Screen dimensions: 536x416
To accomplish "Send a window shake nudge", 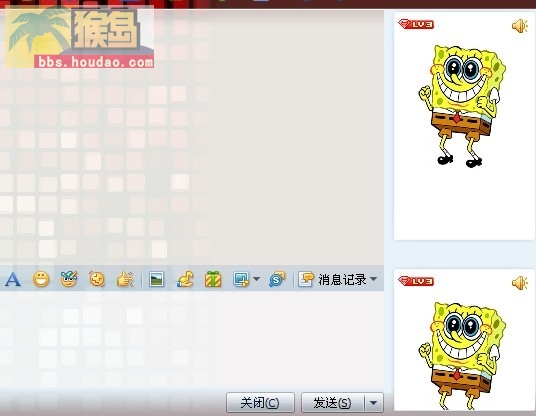I will pos(97,279).
